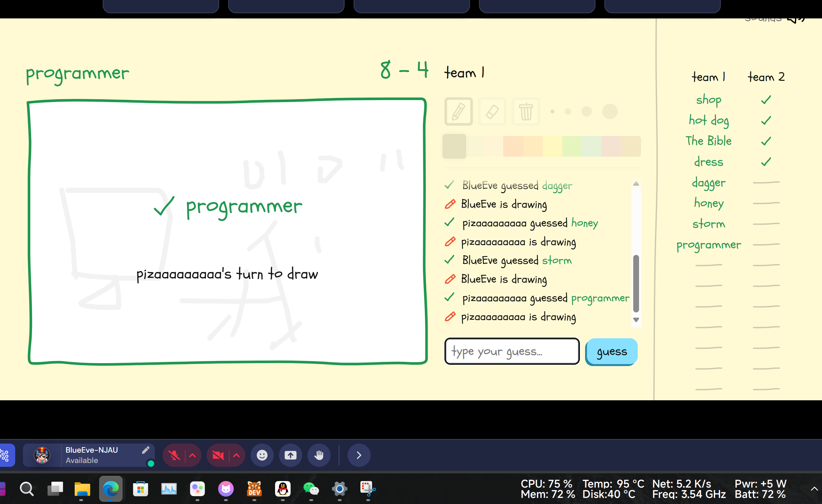Expand camera options arrow
This screenshot has width=822, height=504.
click(x=236, y=455)
